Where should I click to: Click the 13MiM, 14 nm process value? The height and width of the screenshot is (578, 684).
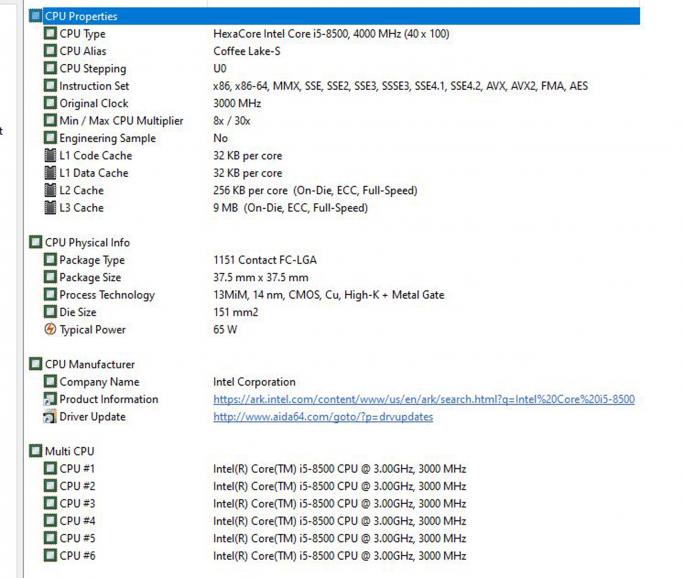329,295
